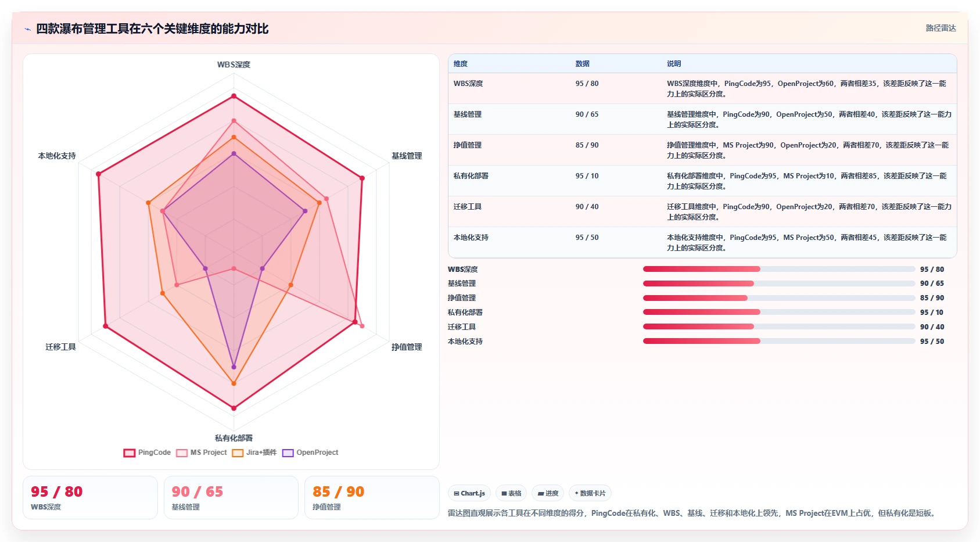980x542 pixels.
Task: Click the 本地化支持 axis label on the radar
Action: pyautogui.click(x=57, y=156)
